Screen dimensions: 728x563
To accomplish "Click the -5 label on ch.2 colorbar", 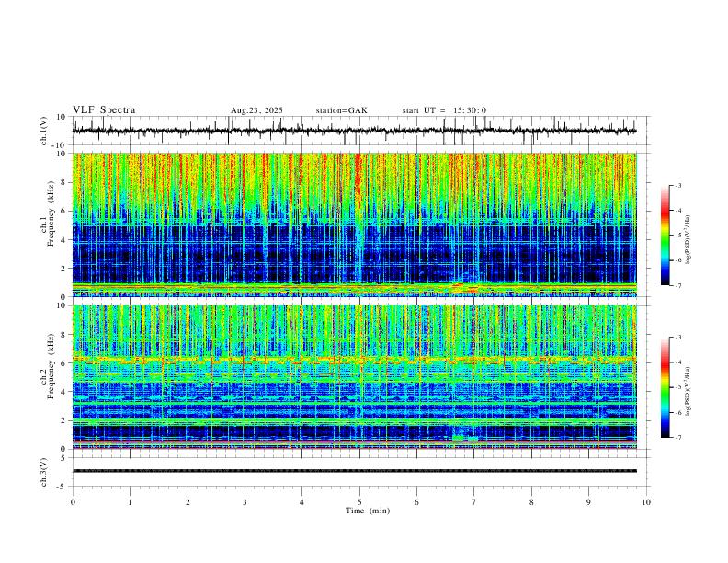I will [677, 387].
